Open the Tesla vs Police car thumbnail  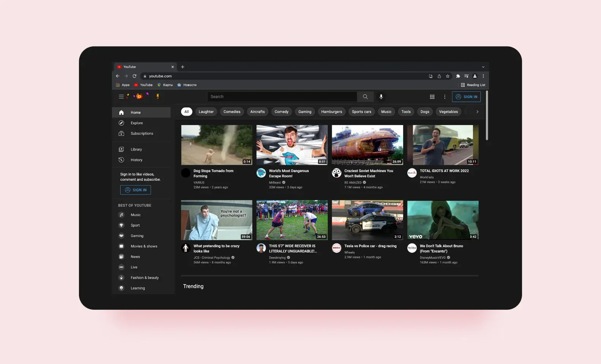(x=367, y=220)
